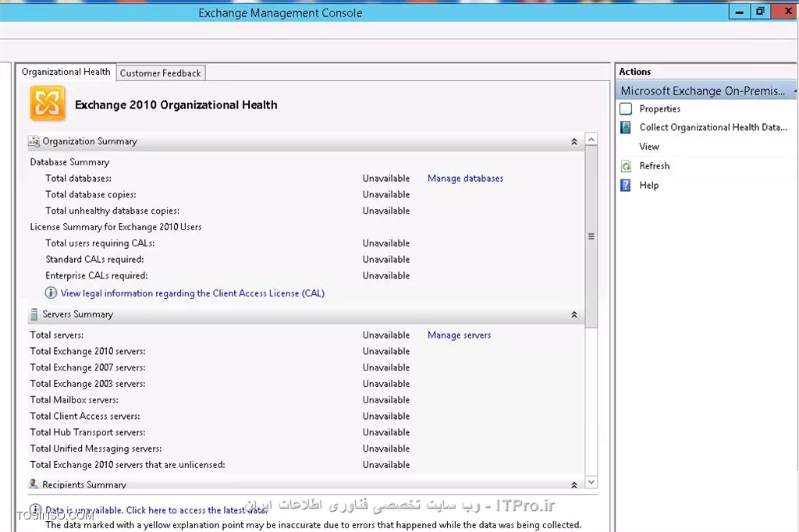Click the green Refresh icon
799x532 pixels.
626,166
